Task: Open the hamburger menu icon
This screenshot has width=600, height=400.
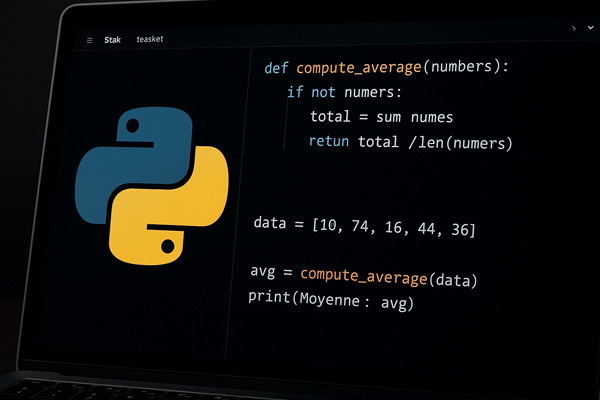Action: point(90,40)
